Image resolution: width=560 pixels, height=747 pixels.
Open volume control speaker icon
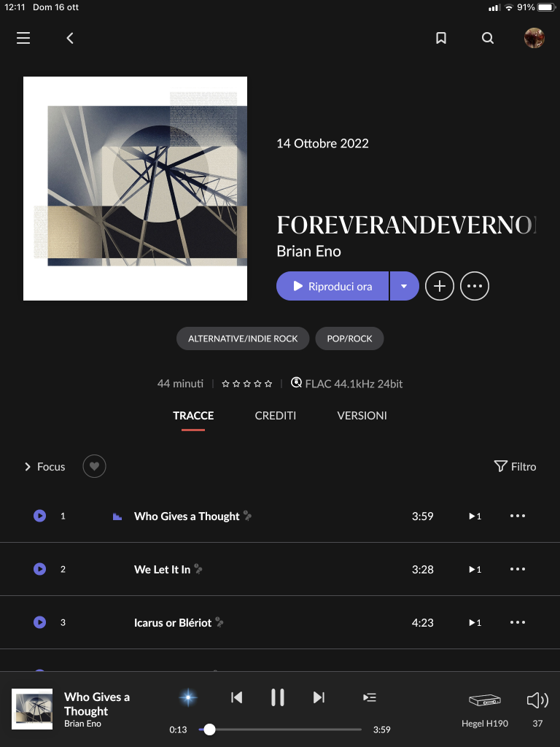(x=537, y=700)
